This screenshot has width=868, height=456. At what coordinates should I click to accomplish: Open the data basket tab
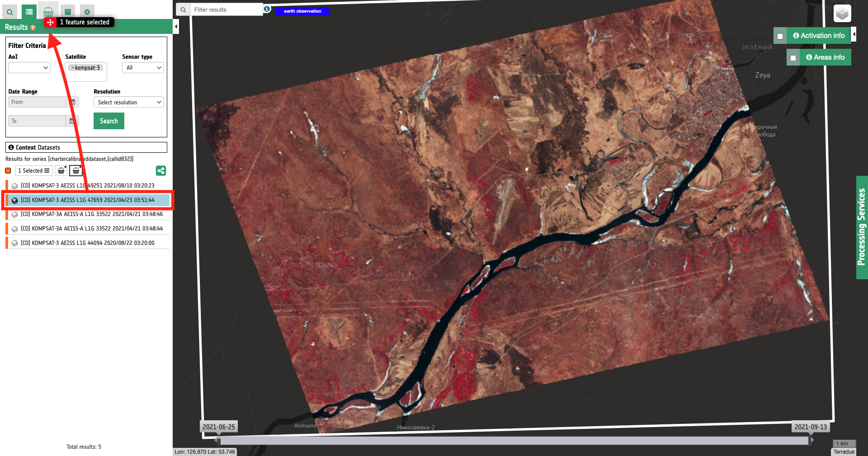[x=48, y=12]
